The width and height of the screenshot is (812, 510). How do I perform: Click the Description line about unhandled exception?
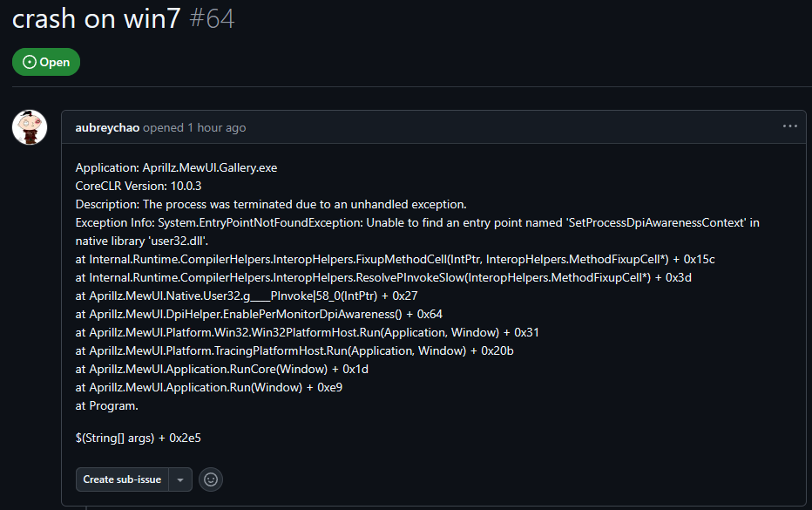pos(271,204)
